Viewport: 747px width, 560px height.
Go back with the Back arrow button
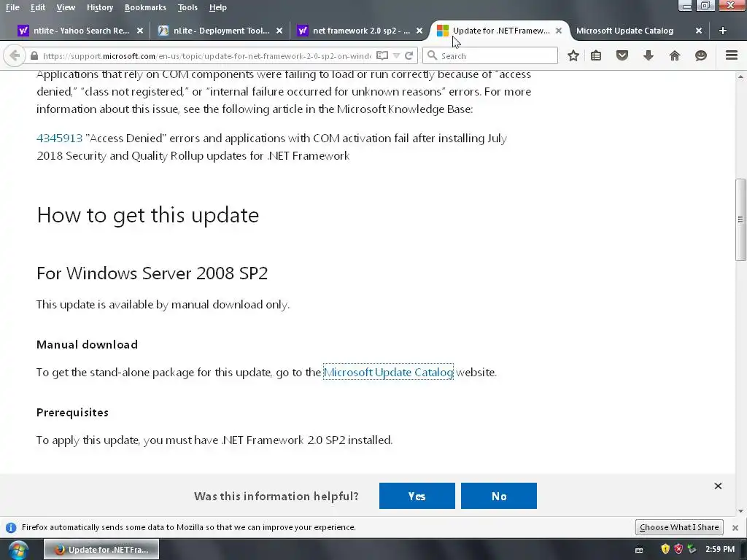15,55
